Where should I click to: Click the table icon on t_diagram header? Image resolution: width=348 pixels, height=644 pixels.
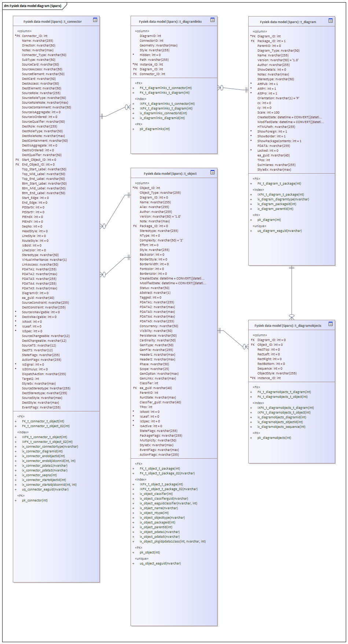[x=331, y=21]
